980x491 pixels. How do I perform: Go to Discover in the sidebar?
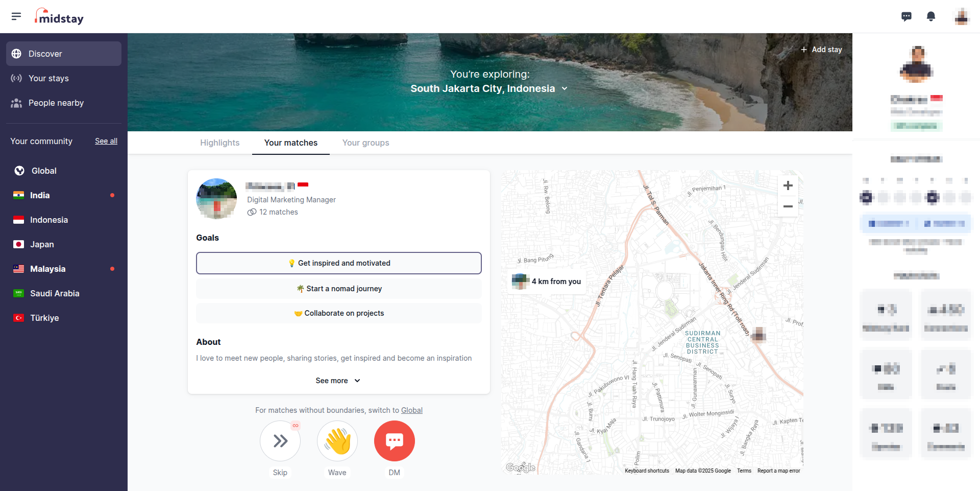pos(64,54)
